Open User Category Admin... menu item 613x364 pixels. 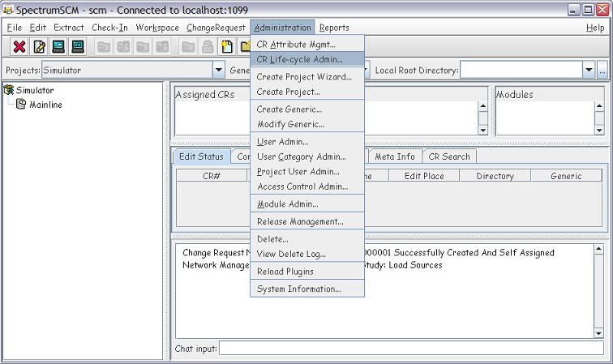pos(307,156)
